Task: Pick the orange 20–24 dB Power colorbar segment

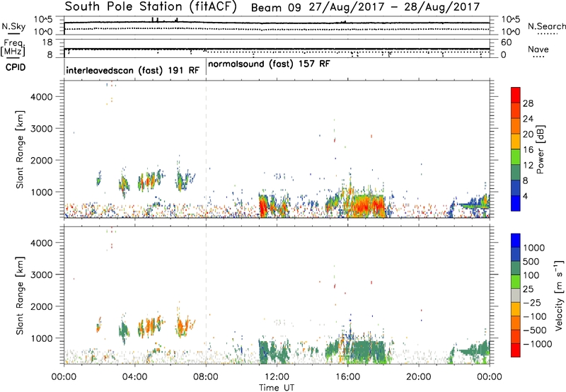Action: coord(516,126)
